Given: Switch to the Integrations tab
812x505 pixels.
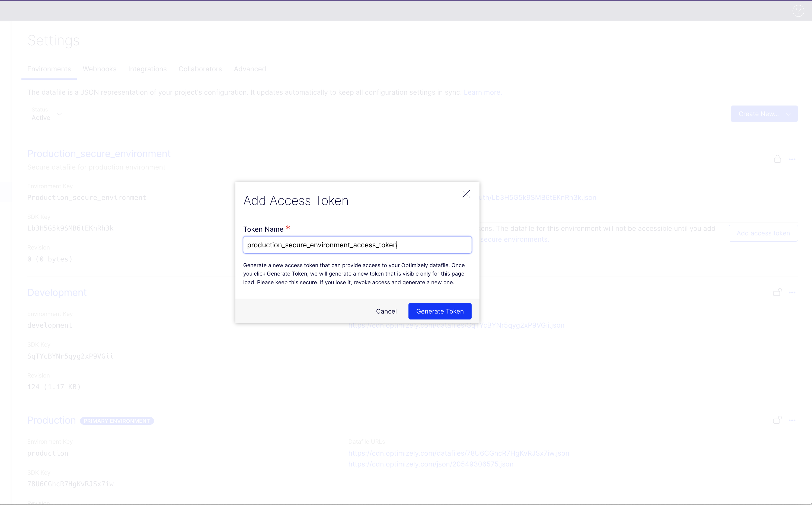Looking at the screenshot, I should click(147, 69).
